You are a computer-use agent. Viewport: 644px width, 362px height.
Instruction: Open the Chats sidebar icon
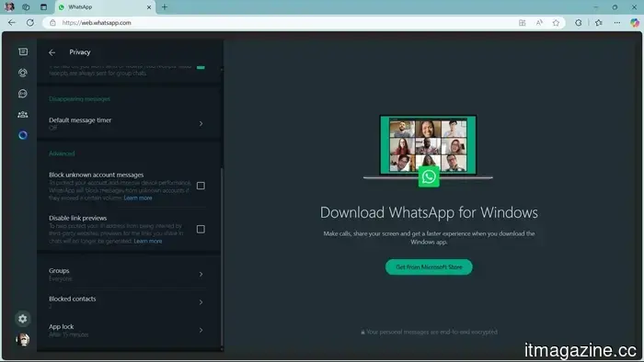pyautogui.click(x=23, y=51)
